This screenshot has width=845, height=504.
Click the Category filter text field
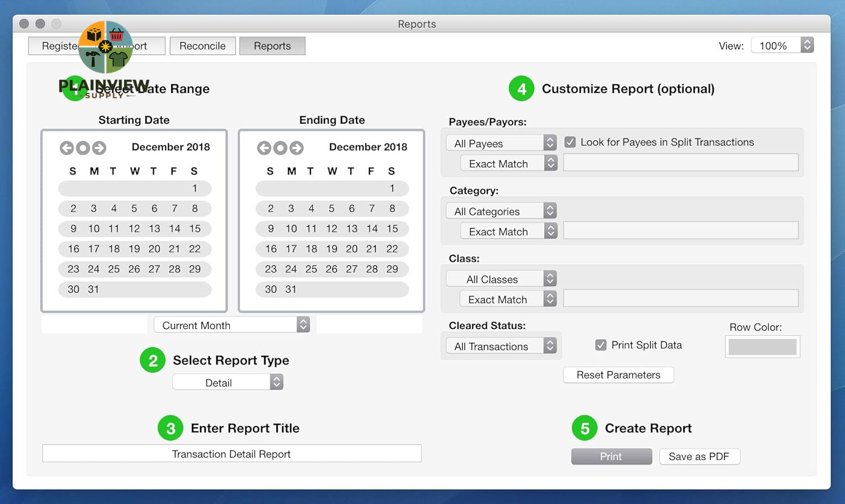[x=681, y=230]
